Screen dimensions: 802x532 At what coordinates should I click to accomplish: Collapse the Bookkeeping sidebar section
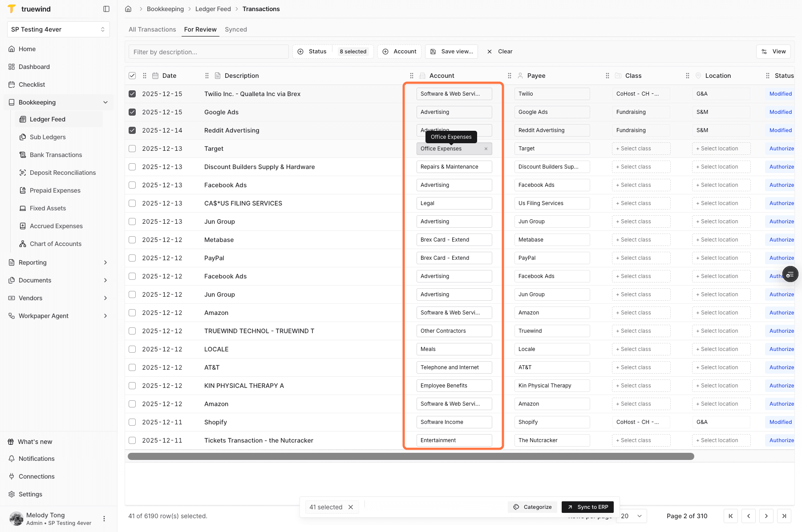click(58, 102)
